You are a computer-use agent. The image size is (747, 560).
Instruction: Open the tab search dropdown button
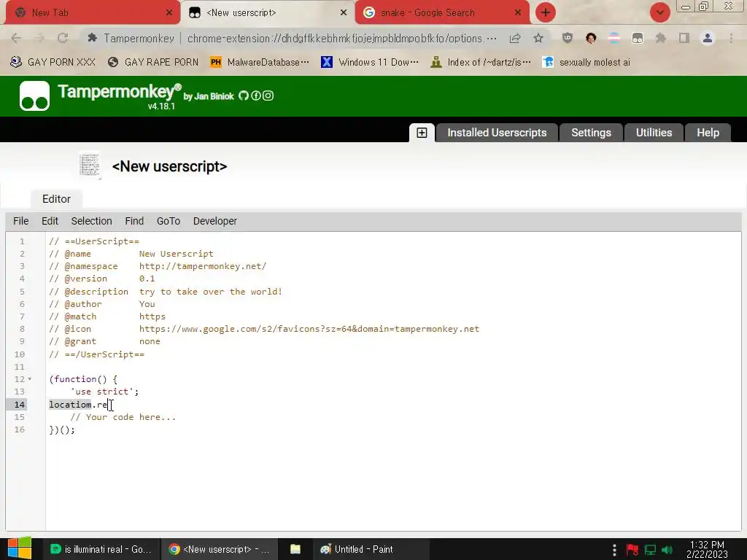[x=660, y=12]
